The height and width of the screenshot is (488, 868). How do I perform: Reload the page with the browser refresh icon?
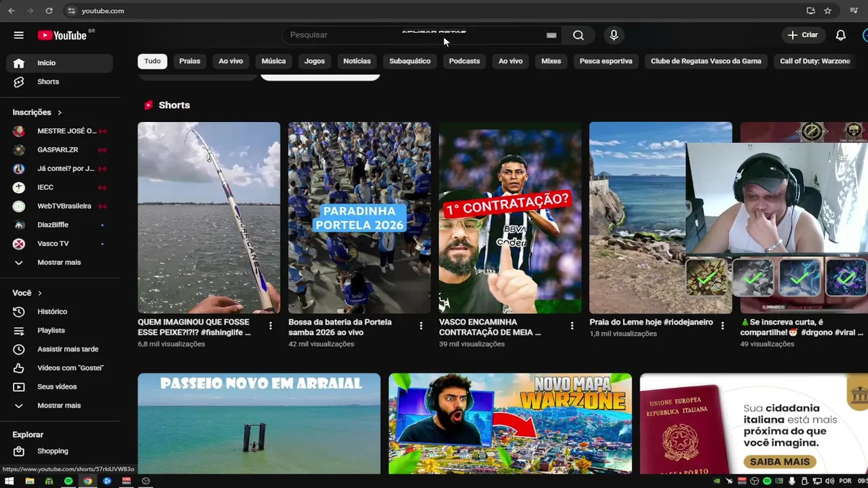coord(49,11)
